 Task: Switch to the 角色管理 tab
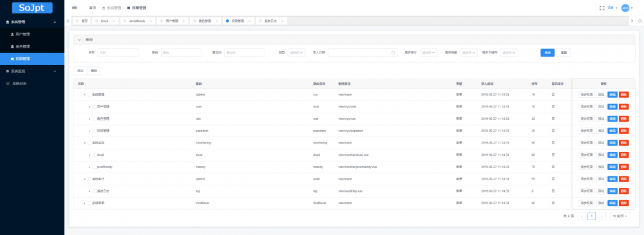coord(205,21)
